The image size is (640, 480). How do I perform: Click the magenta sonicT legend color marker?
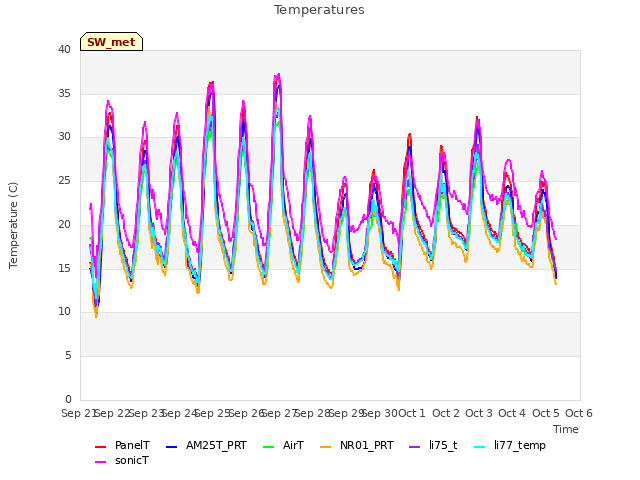pyautogui.click(x=100, y=462)
